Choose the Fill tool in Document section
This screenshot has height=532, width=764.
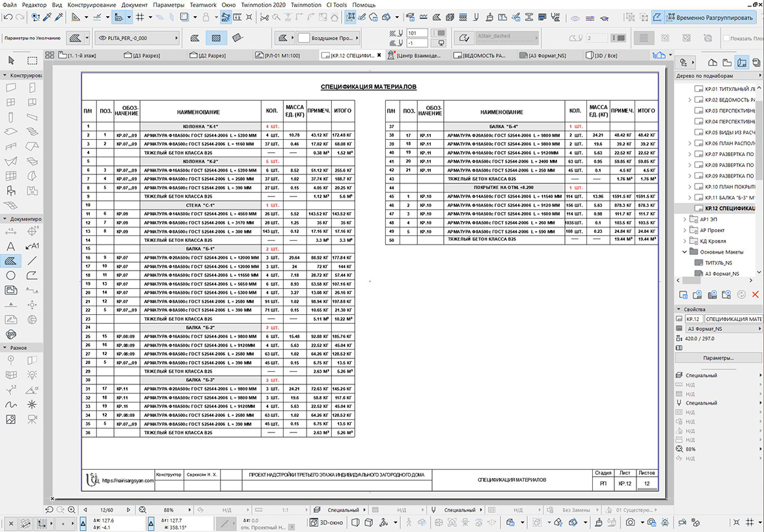point(10,261)
